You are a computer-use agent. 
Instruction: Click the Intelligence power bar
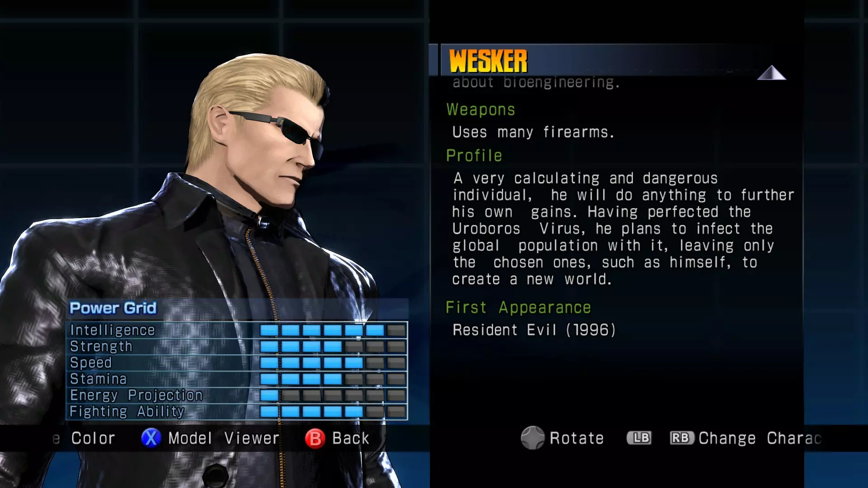333,330
